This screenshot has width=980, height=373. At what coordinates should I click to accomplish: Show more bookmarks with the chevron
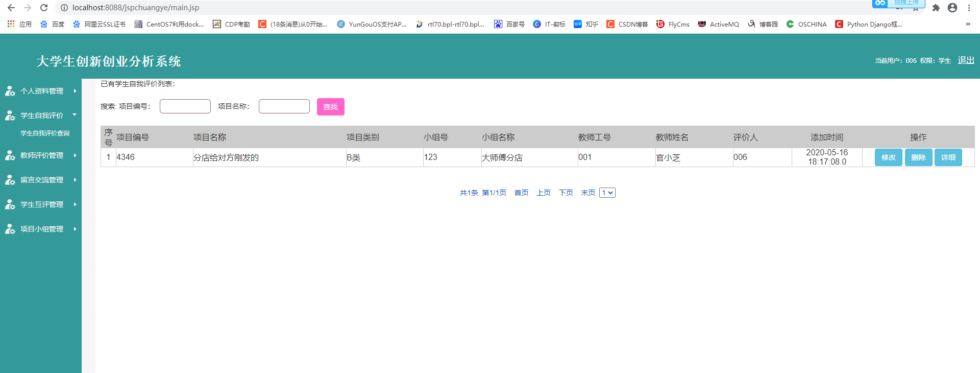(968, 24)
